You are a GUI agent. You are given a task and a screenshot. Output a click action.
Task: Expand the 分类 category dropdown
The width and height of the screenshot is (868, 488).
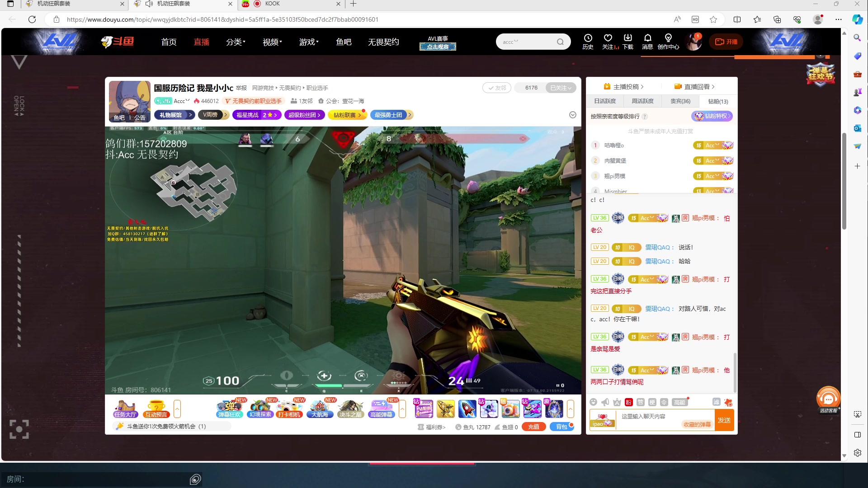click(236, 42)
